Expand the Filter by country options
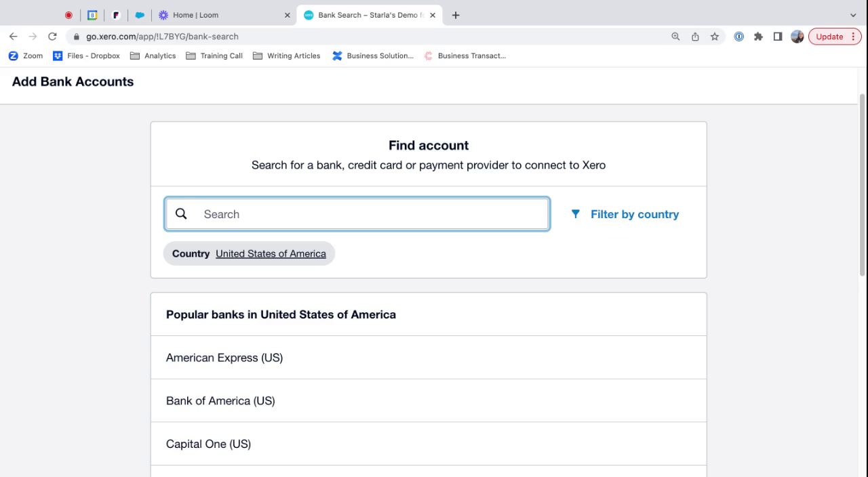Screen dimensions: 868x477 click(623, 214)
